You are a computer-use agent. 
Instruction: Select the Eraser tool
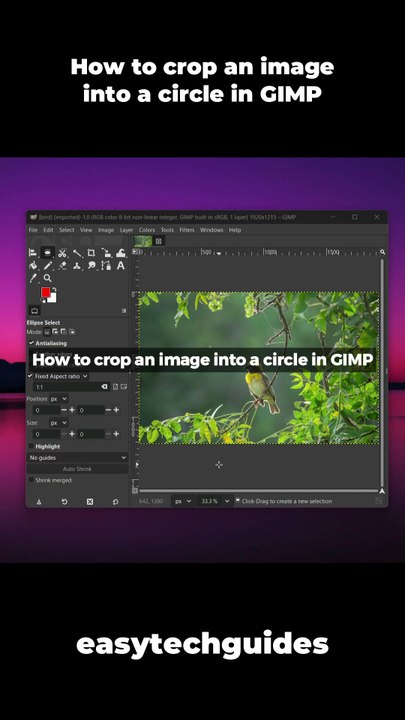click(x=62, y=265)
